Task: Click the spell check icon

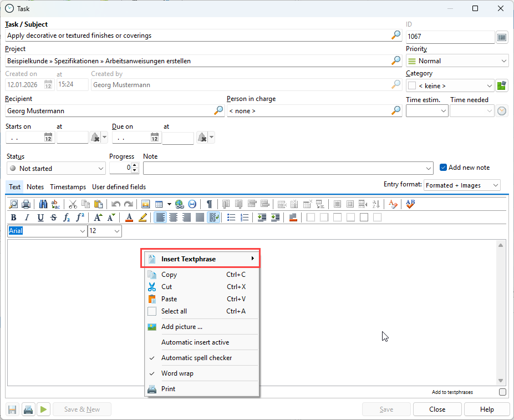Action: [410, 204]
